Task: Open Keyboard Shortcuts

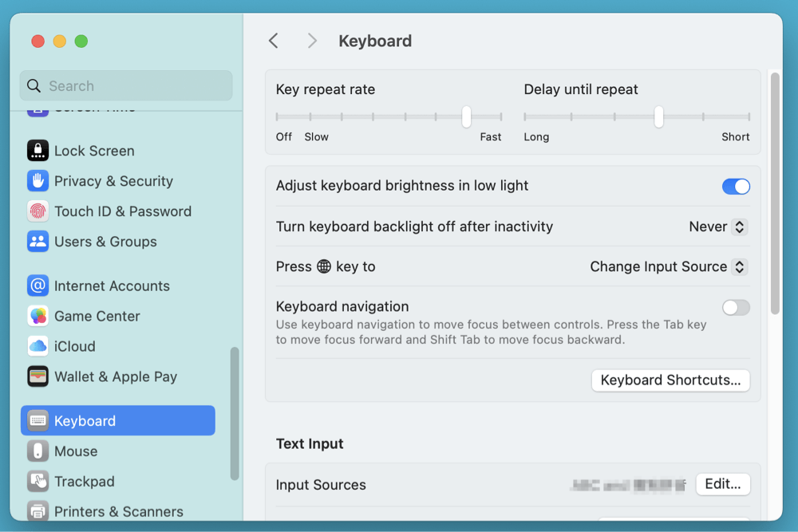Action: [670, 380]
